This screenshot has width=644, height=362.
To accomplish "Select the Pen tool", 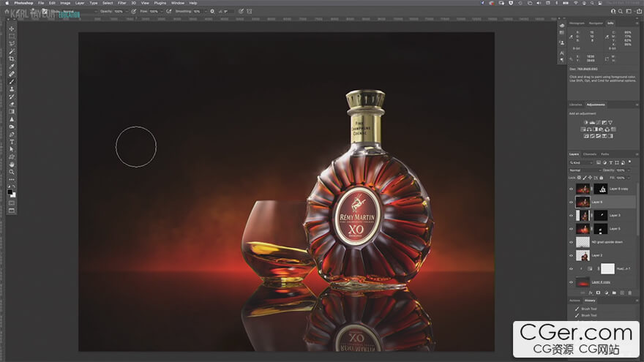I will click(x=12, y=135).
